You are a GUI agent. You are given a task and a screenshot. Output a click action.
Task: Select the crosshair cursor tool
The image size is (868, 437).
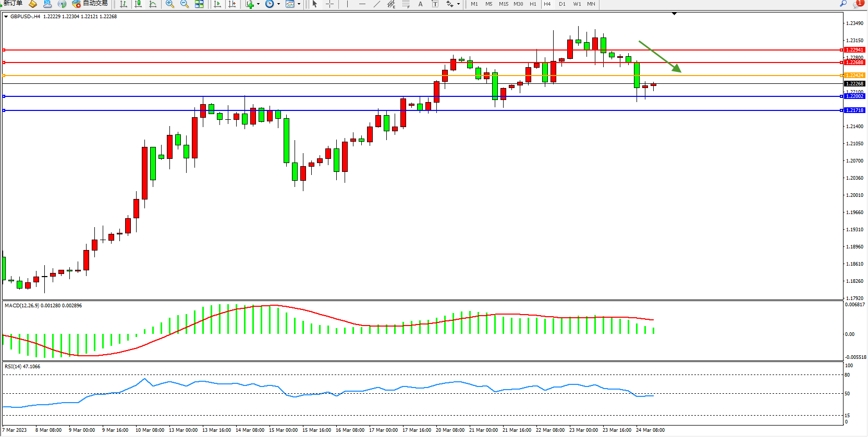click(329, 4)
